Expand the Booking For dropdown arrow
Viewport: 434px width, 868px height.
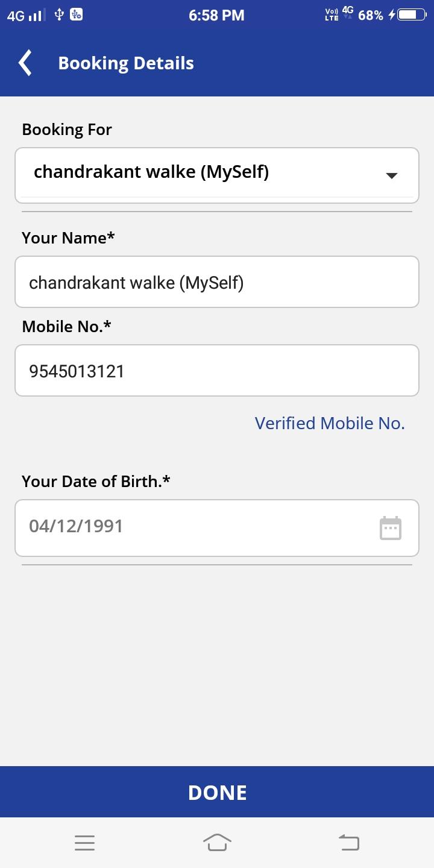coord(391,175)
